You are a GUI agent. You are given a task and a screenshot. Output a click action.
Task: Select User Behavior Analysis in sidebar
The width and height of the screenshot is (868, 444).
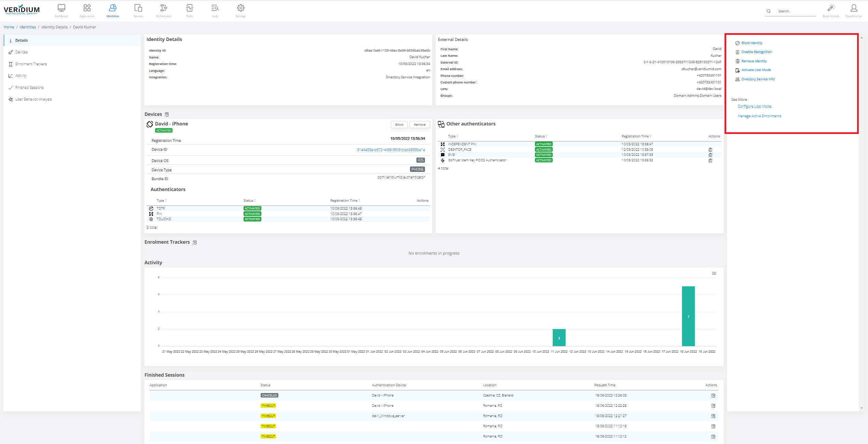coord(33,99)
